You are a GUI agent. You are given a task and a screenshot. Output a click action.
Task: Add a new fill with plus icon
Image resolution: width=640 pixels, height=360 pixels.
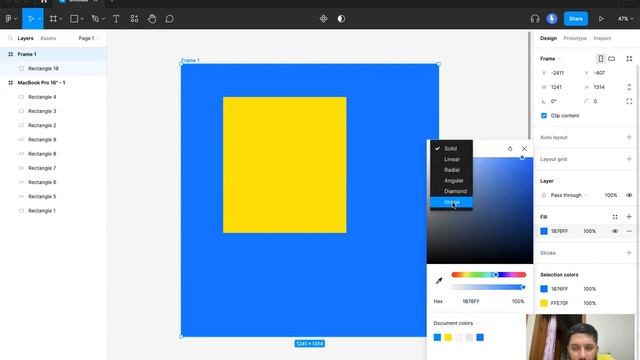click(629, 217)
